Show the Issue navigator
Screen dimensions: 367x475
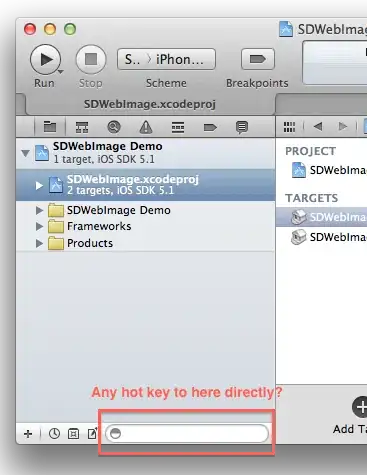[146, 127]
